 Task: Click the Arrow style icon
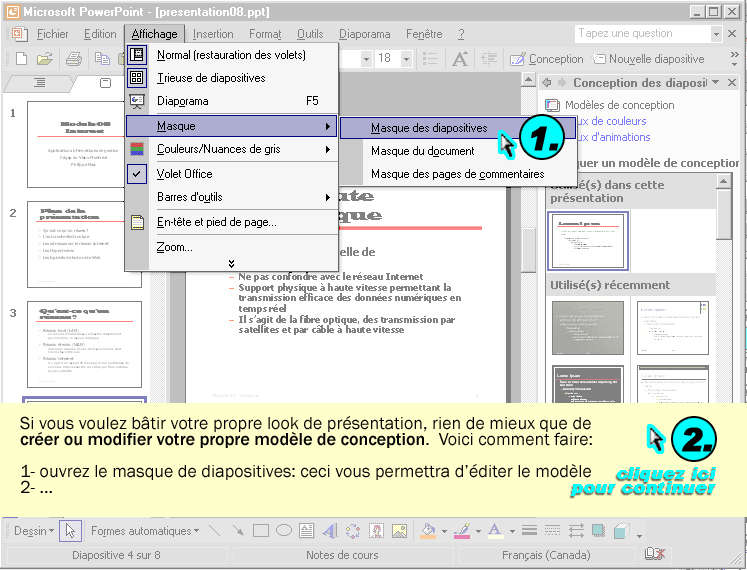(576, 530)
